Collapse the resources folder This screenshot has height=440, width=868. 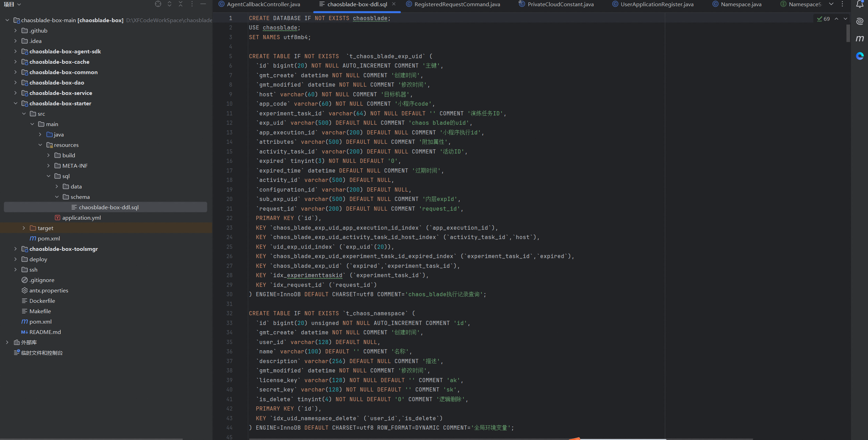[x=40, y=145]
